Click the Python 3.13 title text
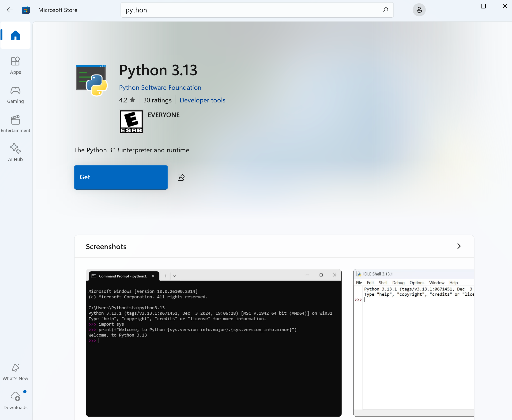The image size is (512, 420). (x=158, y=70)
